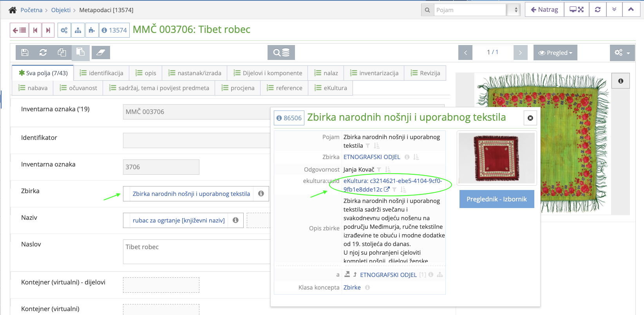Viewport: 644px width, 315px height.
Task: Select the Sva polja (7/43) tab
Action: [43, 73]
